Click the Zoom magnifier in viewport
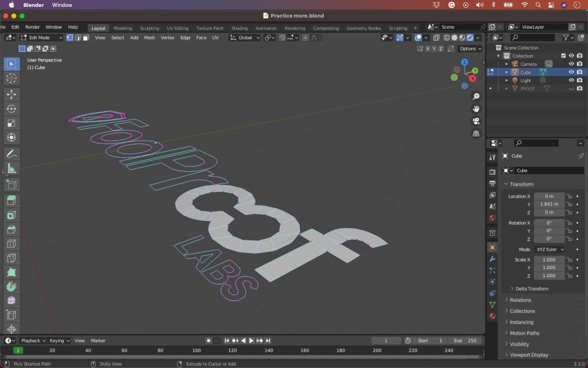Viewport: 588px width, 368px height. 476,96
